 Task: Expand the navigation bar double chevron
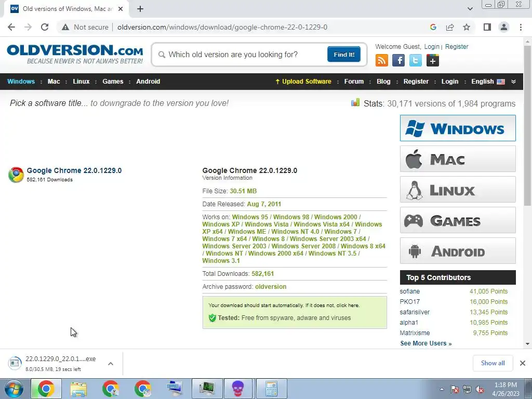(x=513, y=82)
